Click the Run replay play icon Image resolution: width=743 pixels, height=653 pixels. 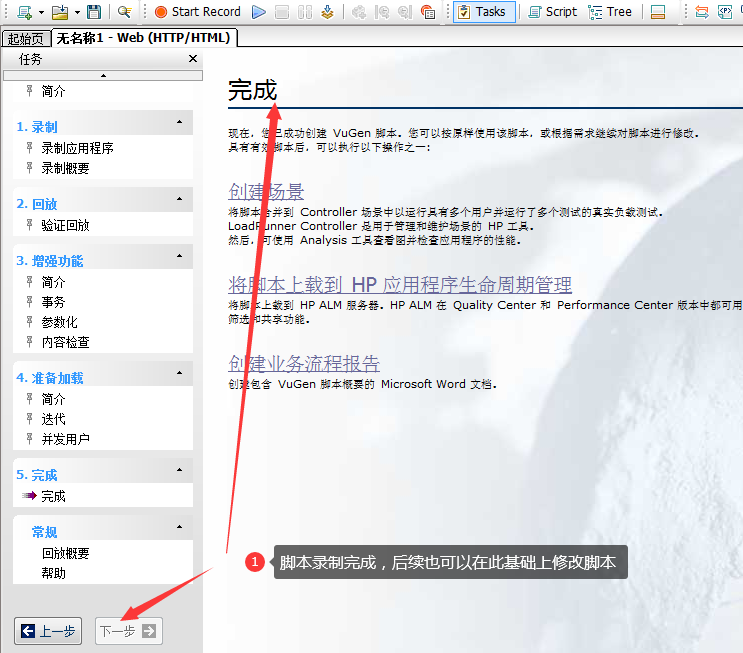pos(258,12)
